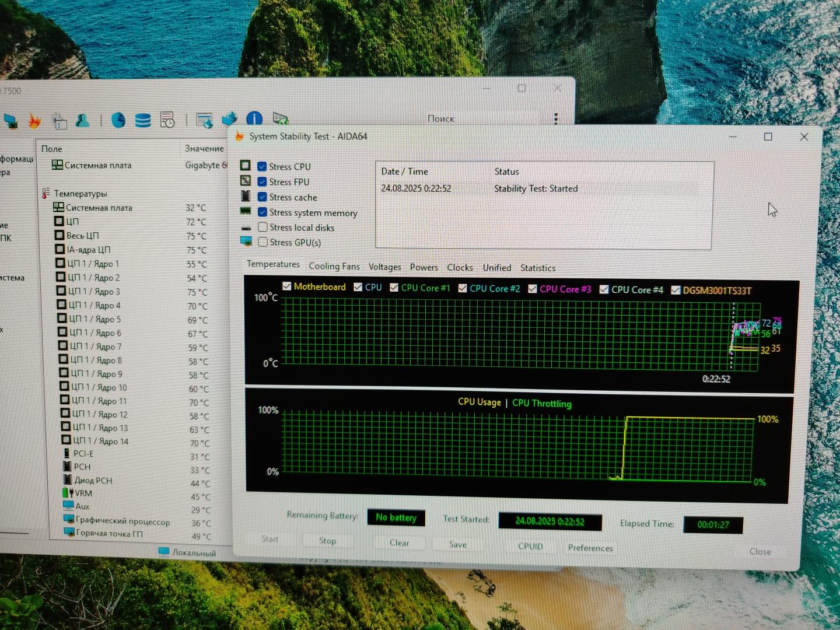Click the report with clock toolbar icon
Viewport: 840px width, 630px height.
pyautogui.click(x=167, y=120)
